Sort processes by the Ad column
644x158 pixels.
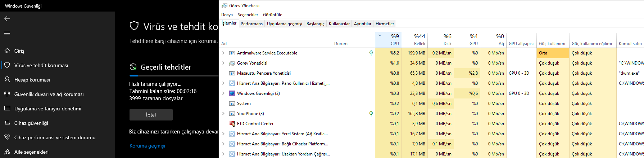tap(275, 40)
